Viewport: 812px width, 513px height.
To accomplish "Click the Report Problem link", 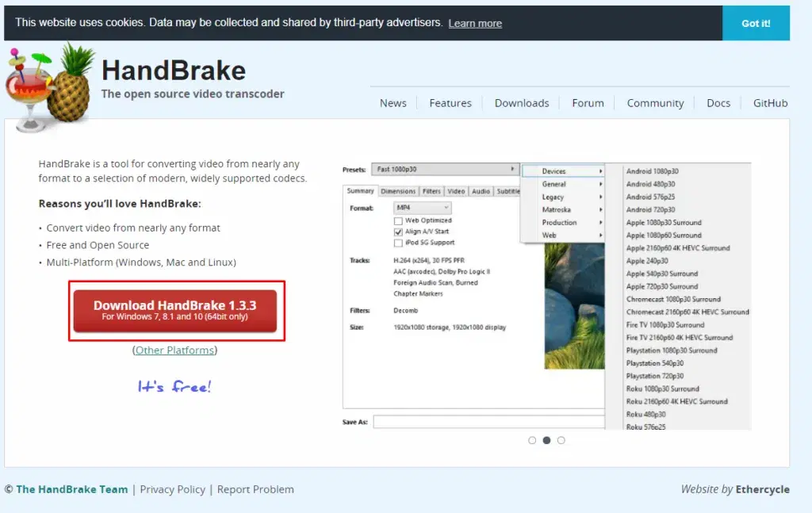I will pos(255,489).
